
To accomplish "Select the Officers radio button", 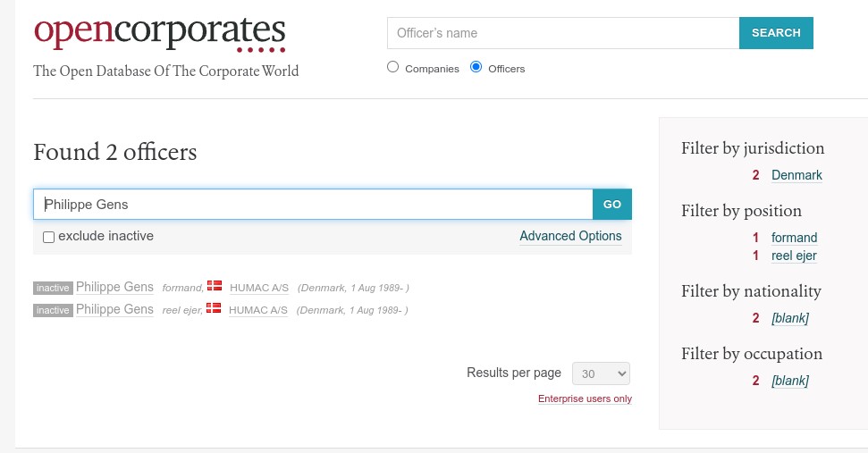I will [x=476, y=67].
